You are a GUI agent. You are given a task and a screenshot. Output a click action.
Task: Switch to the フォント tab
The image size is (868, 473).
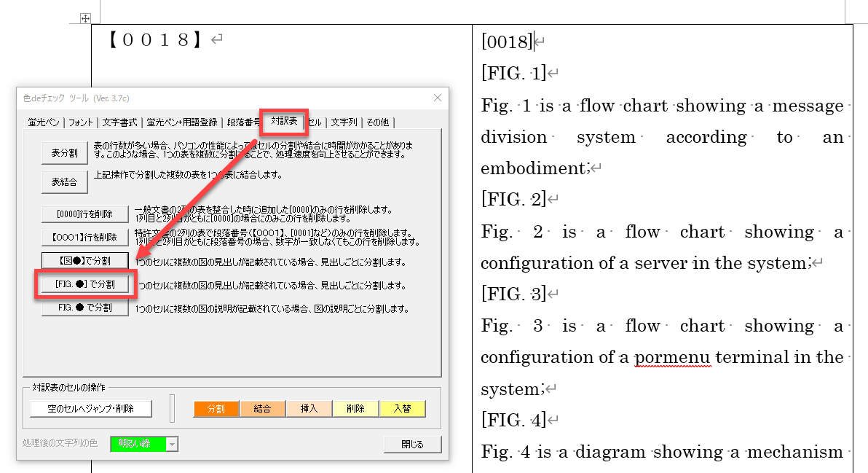point(81,122)
